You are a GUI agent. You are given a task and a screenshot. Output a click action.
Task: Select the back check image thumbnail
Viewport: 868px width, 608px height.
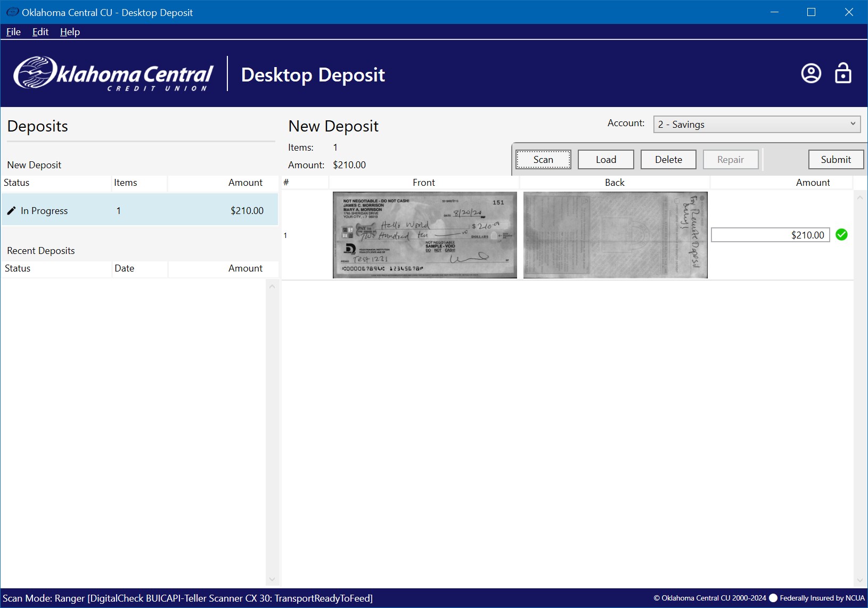[616, 235]
